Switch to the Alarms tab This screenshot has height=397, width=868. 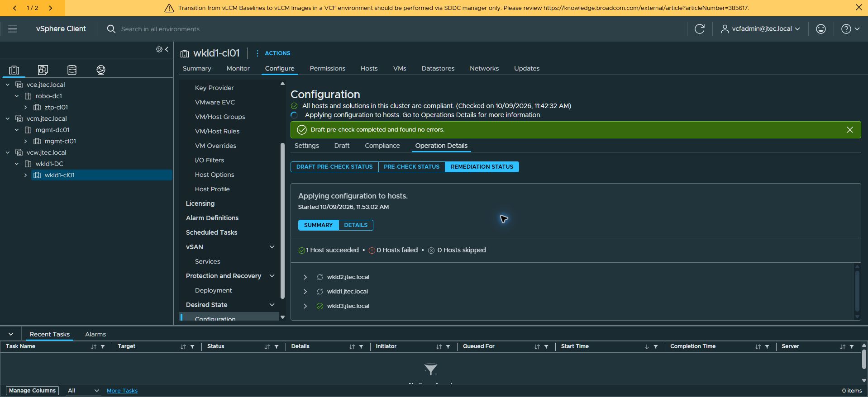(95, 335)
